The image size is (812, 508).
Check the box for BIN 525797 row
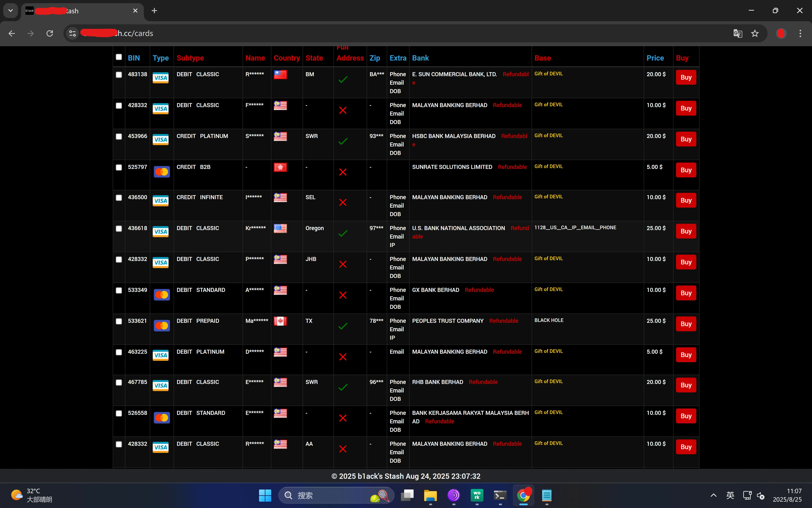(x=119, y=167)
